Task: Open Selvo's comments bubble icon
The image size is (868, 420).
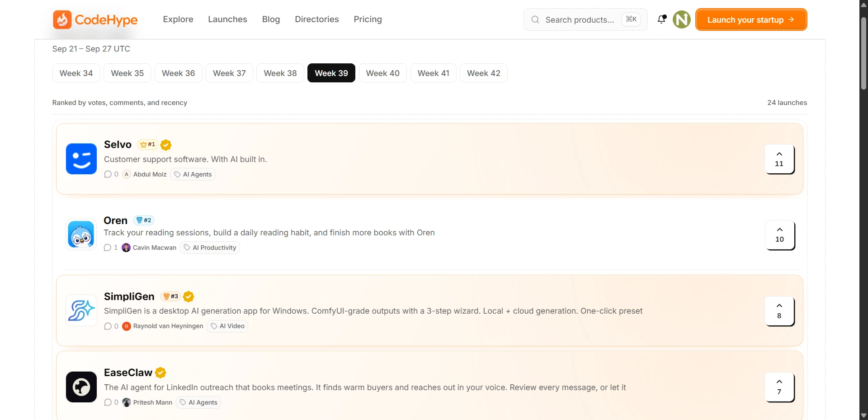Action: 108,174
